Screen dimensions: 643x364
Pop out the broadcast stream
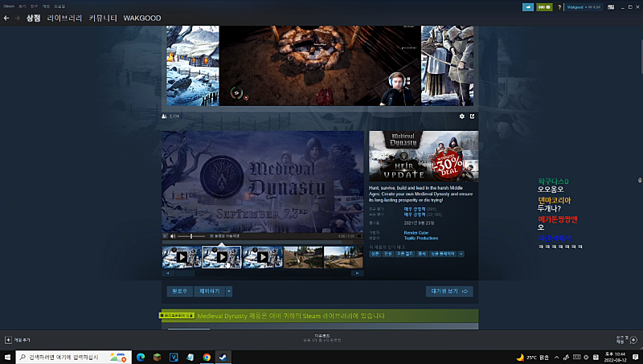(x=472, y=117)
